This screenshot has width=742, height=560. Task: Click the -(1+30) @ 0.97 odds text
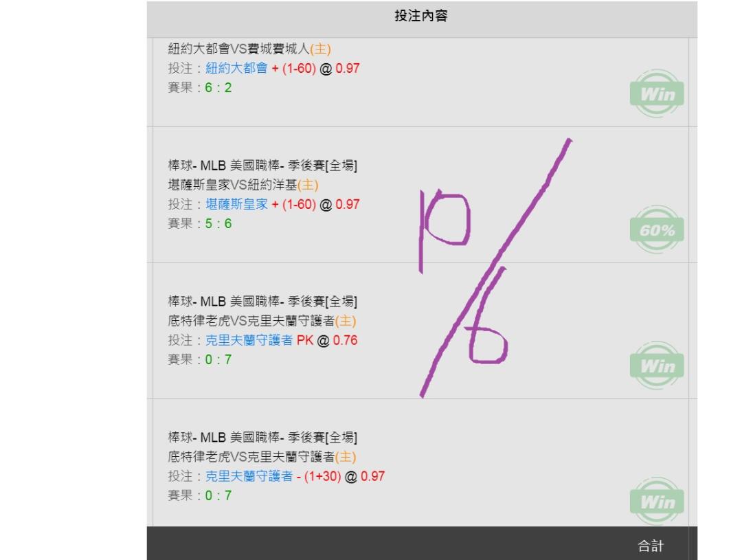point(341,475)
